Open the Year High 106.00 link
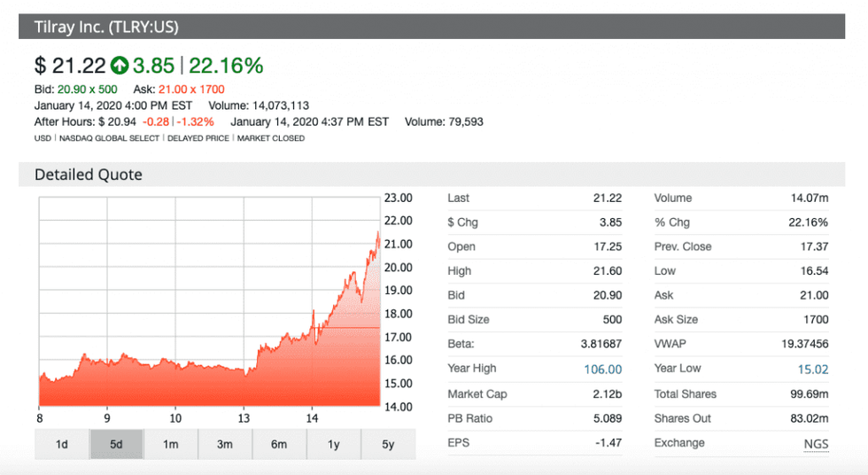Image resolution: width=868 pixels, height=475 pixels. 602,370
